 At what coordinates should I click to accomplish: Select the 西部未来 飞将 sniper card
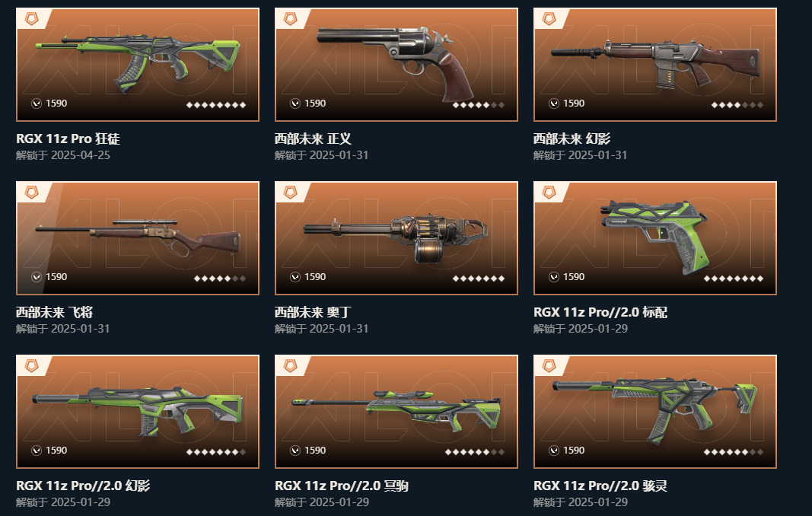[x=138, y=238]
